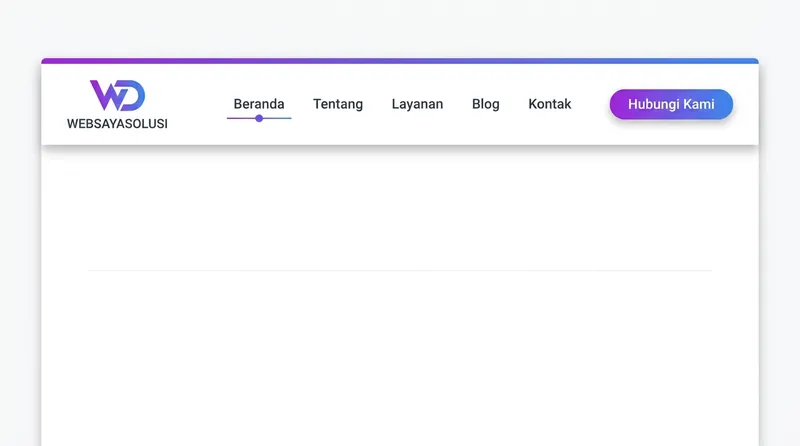Click the WEBSAYASOLUSI brand text
This screenshot has height=446, width=800.
click(117, 123)
